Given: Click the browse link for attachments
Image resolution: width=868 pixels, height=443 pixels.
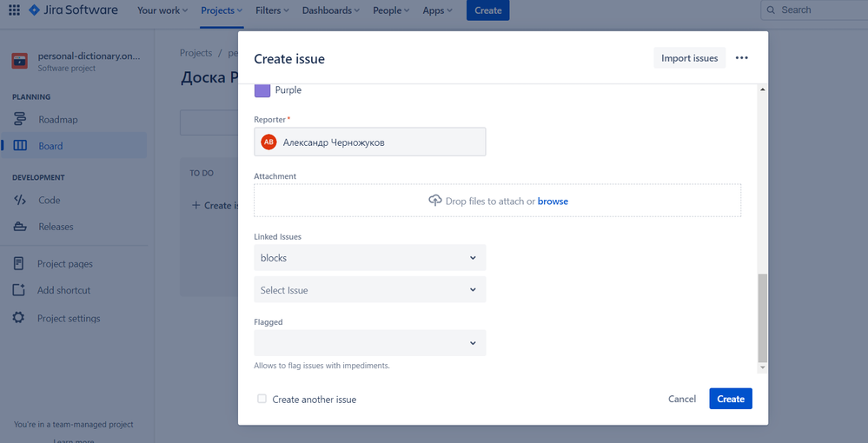Looking at the screenshot, I should 553,201.
